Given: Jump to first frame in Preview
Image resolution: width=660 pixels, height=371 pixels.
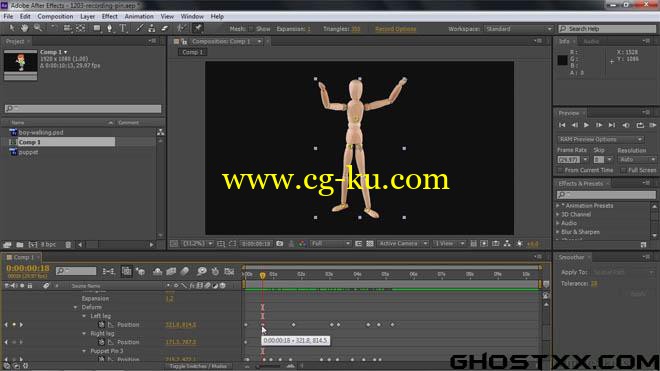Looking at the screenshot, I should [x=562, y=125].
